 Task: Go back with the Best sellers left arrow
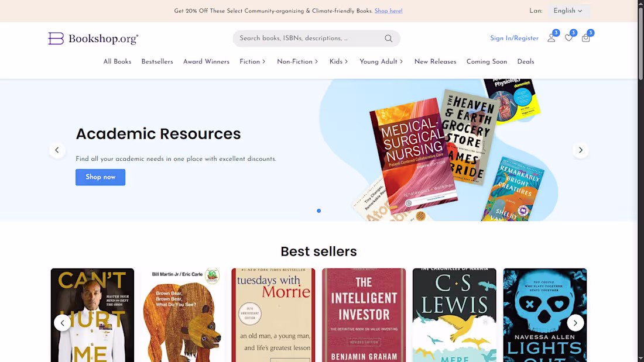click(x=63, y=322)
